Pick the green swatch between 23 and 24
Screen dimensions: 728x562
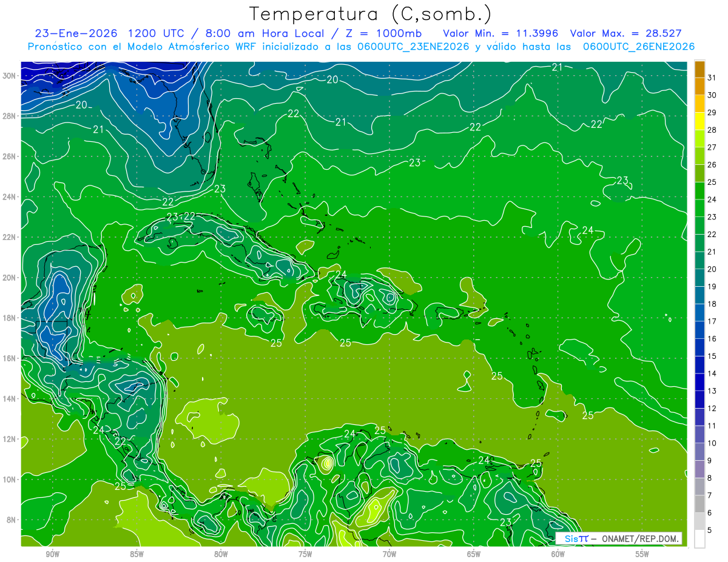699,208
